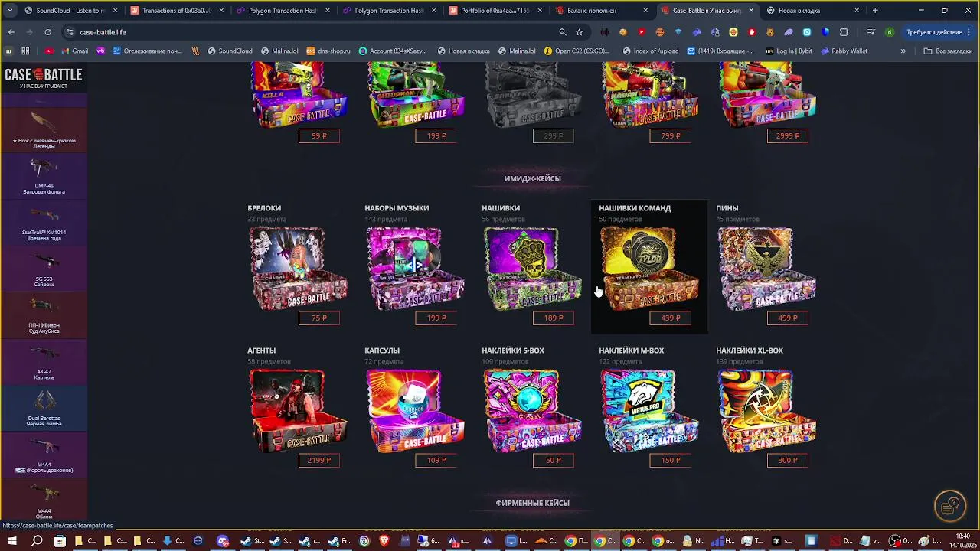This screenshot has width=980, height=551.
Task: Click the 2999 ₽ price in top row
Action: (788, 136)
